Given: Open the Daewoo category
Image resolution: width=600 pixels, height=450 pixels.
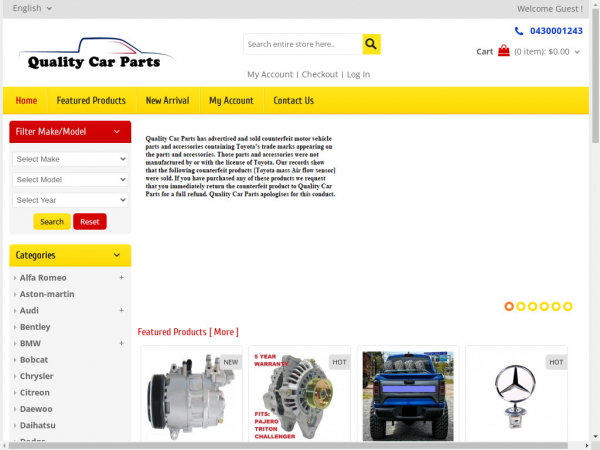Looking at the screenshot, I should tap(36, 409).
